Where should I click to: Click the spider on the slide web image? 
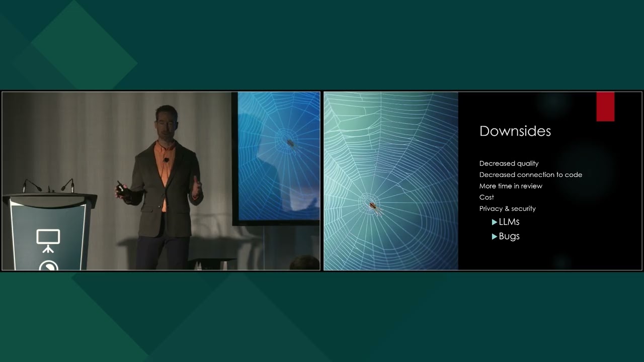(x=373, y=206)
